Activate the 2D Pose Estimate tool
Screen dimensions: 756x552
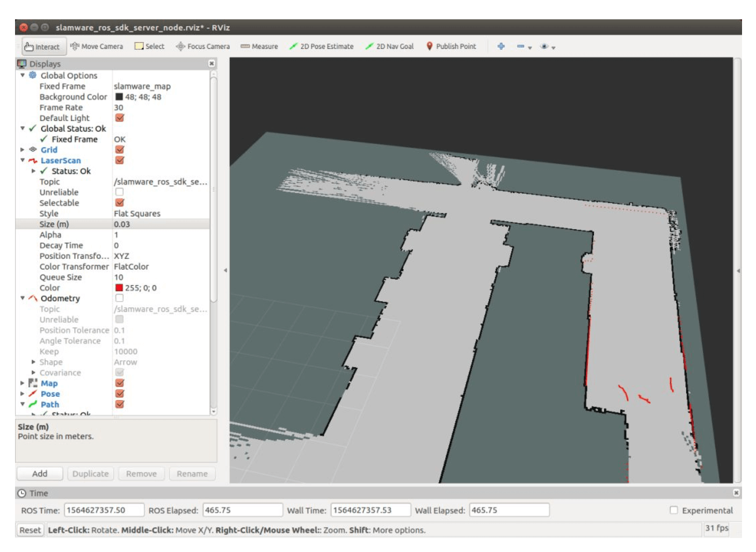(321, 47)
